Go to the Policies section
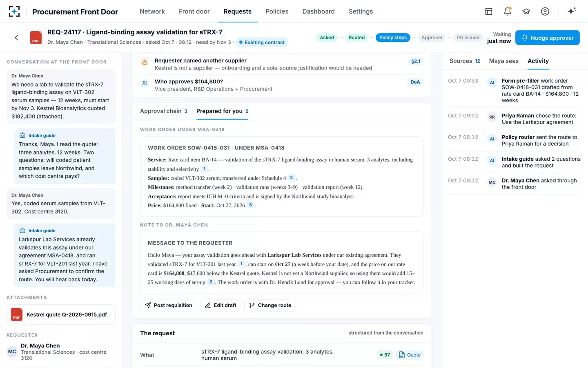The image size is (588, 368). coord(277,11)
